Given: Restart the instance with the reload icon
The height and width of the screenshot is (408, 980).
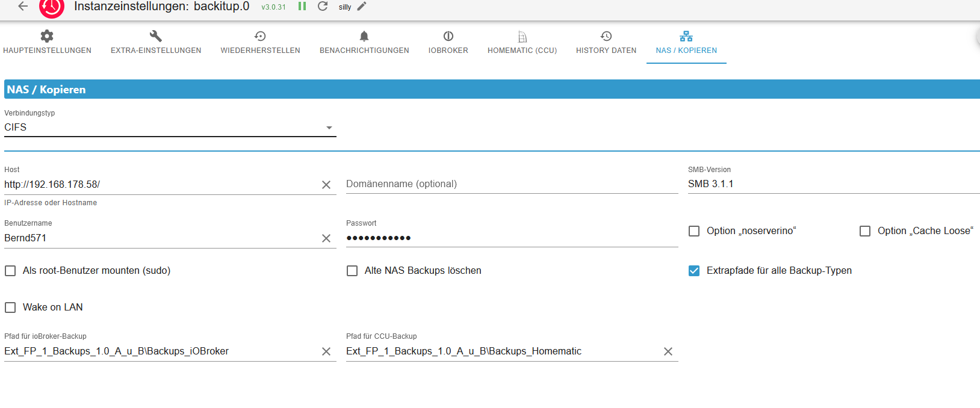Looking at the screenshot, I should tap(323, 6).
